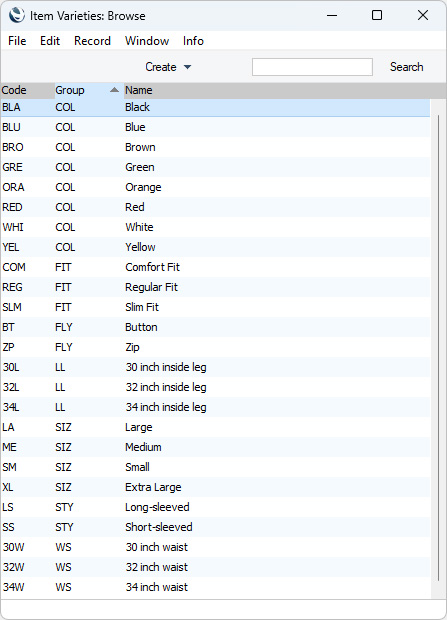The width and height of the screenshot is (447, 620).
Task: Sort list by the Code column header
Action: point(27,90)
